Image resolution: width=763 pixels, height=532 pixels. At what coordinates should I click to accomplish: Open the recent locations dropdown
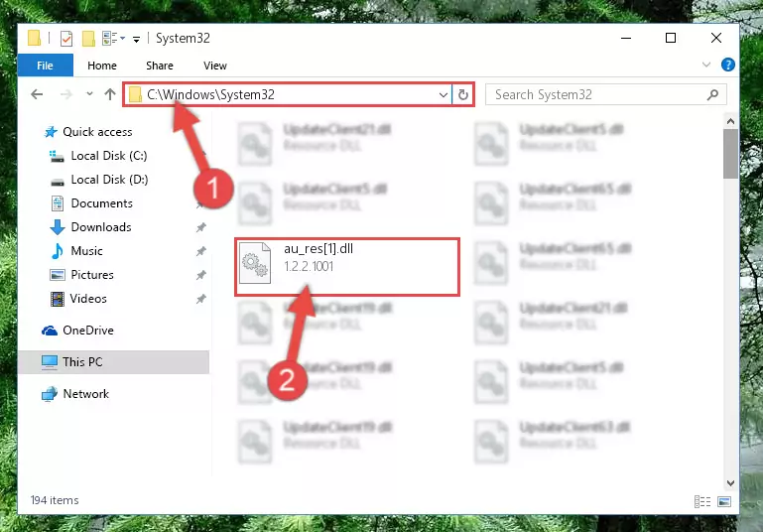(x=89, y=94)
